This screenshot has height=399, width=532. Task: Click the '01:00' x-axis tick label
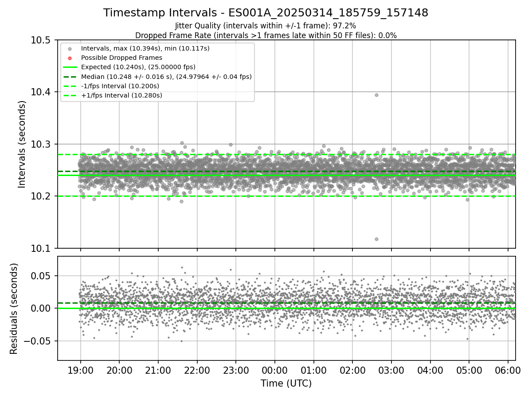pos(314,370)
